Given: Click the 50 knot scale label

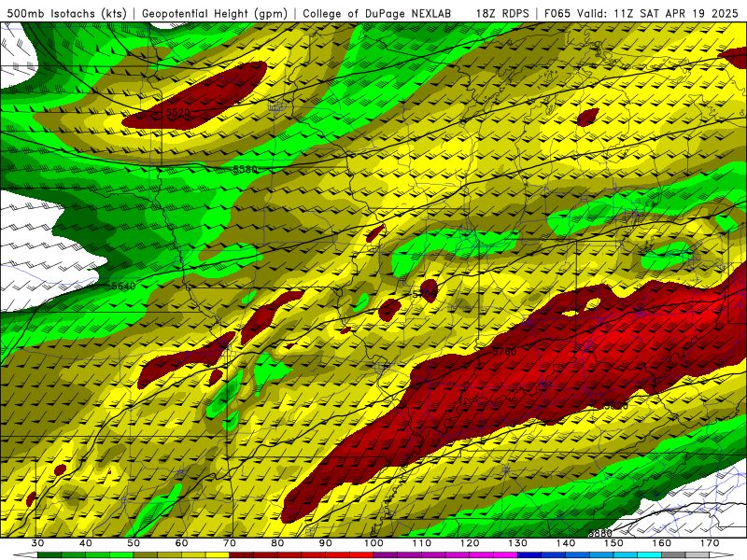Looking at the screenshot, I should (134, 543).
